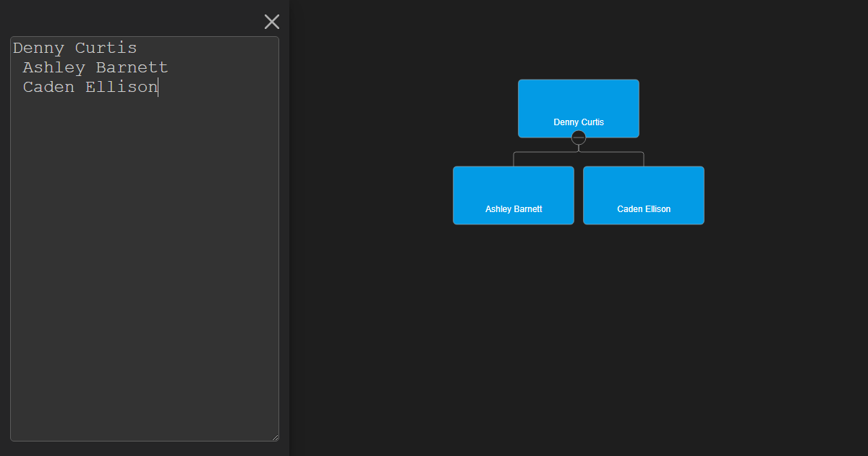Screen dimensions: 868x456
Task: Click the label text of the Caden Ellison box
Action: click(x=643, y=208)
